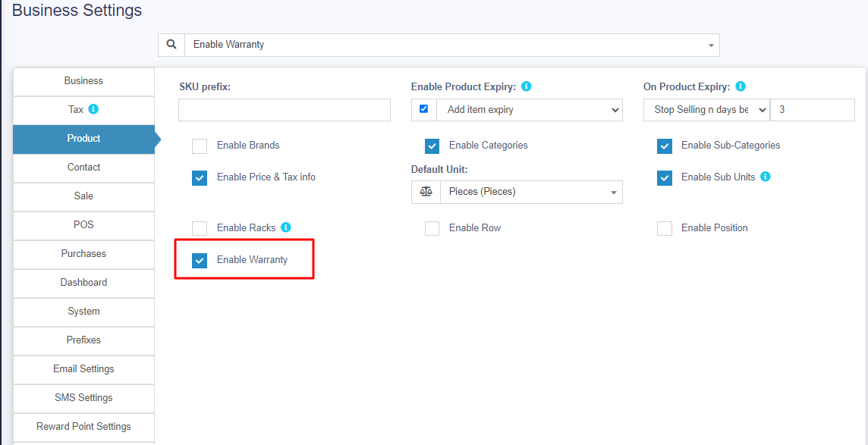868x445 pixels.
Task: Click info icon next to Enable Sub Units
Action: click(x=766, y=177)
